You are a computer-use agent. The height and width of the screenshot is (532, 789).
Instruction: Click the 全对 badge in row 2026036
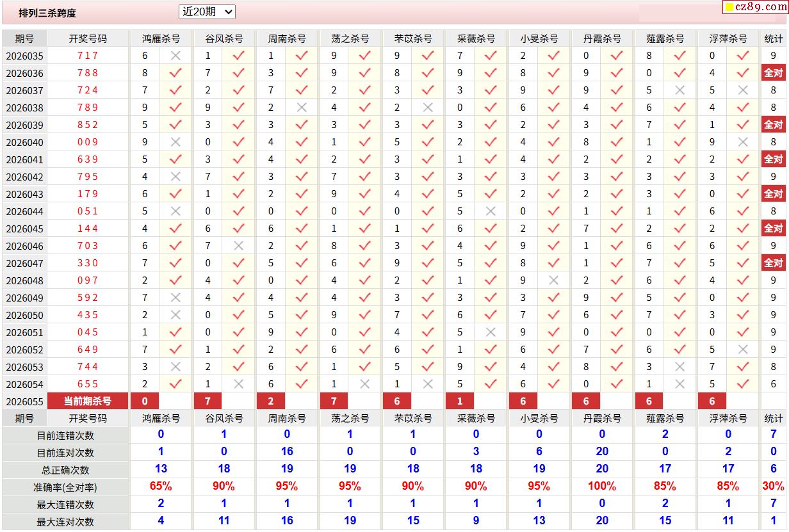pyautogui.click(x=773, y=73)
